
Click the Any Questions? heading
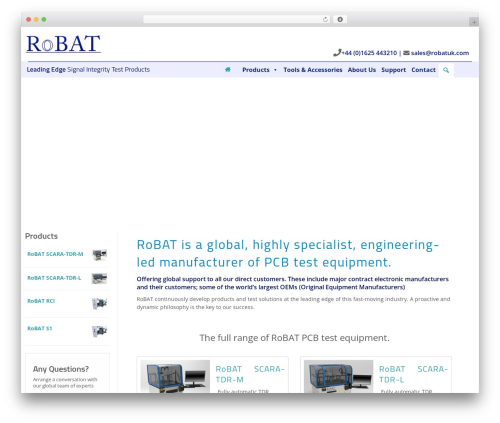[61, 369]
